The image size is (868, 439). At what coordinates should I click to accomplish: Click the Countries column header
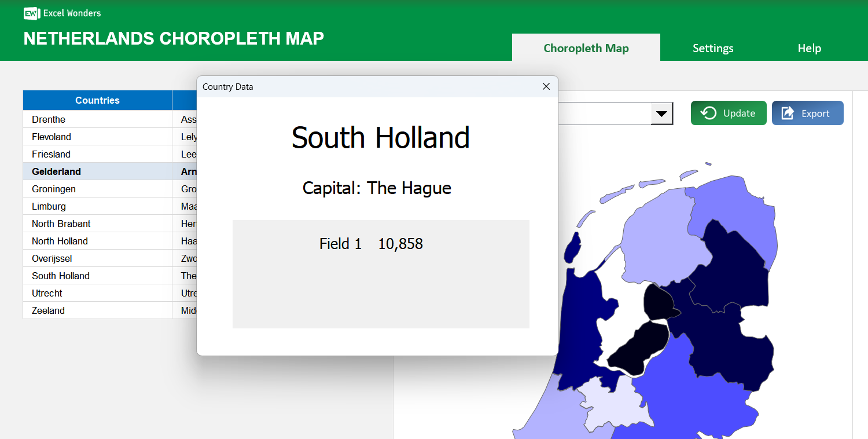pos(97,100)
